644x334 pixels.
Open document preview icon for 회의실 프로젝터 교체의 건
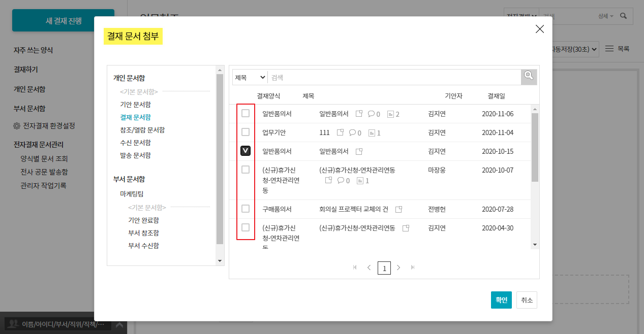pos(399,209)
